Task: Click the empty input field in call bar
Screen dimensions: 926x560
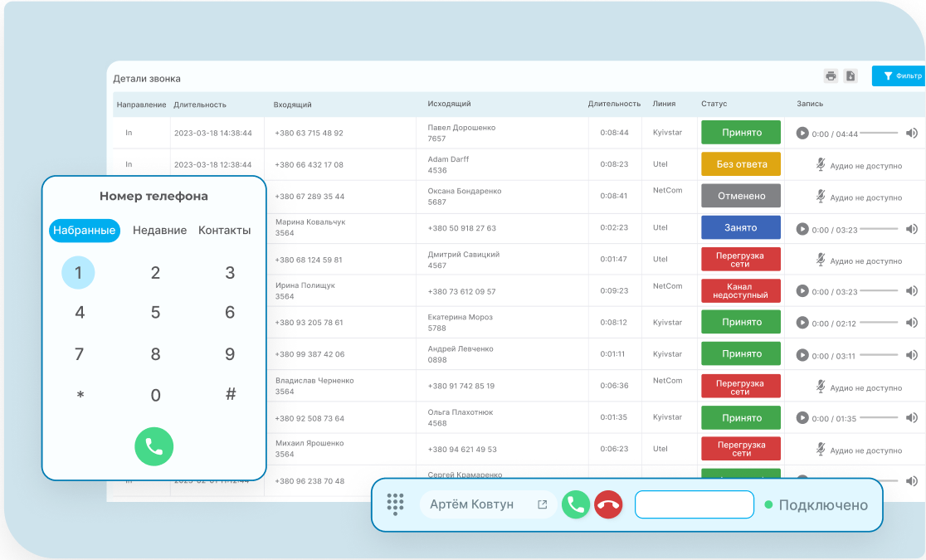Action: tap(694, 504)
